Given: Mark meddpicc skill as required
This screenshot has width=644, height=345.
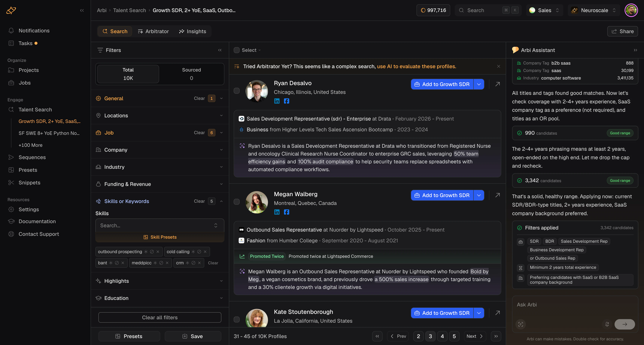Looking at the screenshot, I should click(x=155, y=263).
